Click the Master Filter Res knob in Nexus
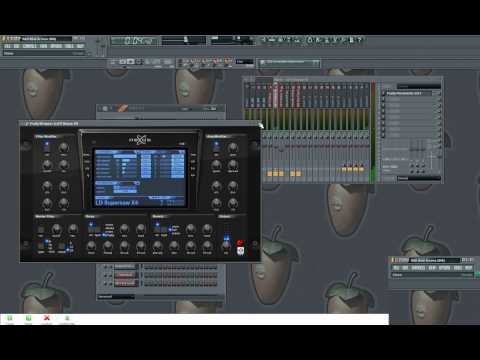The height and width of the screenshot is (360, 480). tap(72, 229)
